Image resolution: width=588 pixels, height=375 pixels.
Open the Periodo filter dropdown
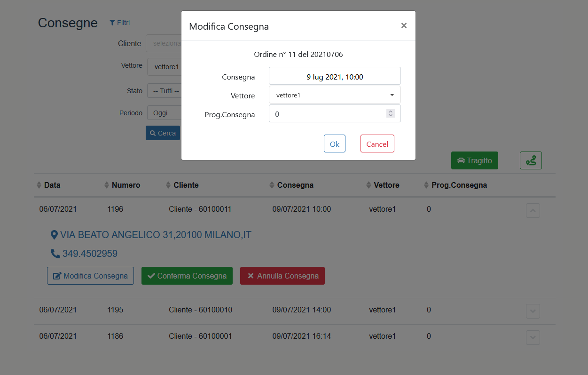tap(164, 113)
